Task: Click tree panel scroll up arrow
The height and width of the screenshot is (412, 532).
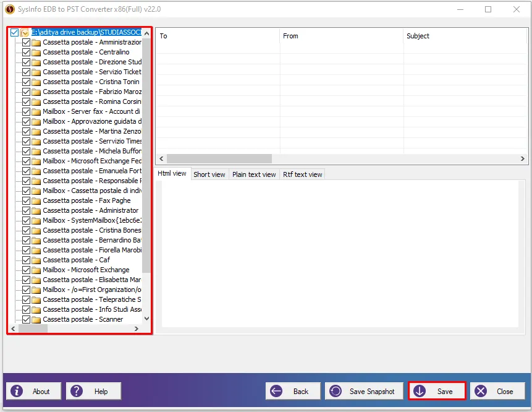Action: pos(146,33)
